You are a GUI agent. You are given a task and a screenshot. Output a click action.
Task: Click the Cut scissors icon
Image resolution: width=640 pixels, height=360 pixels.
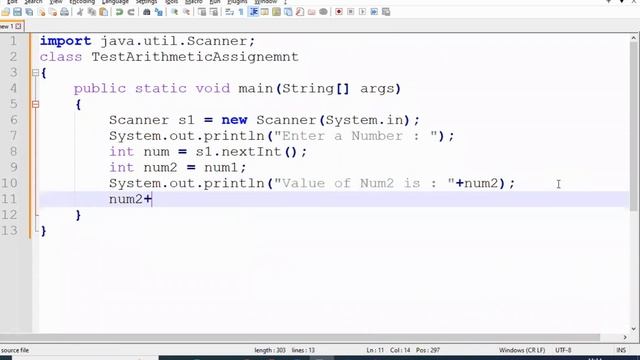pyautogui.click(x=80, y=12)
